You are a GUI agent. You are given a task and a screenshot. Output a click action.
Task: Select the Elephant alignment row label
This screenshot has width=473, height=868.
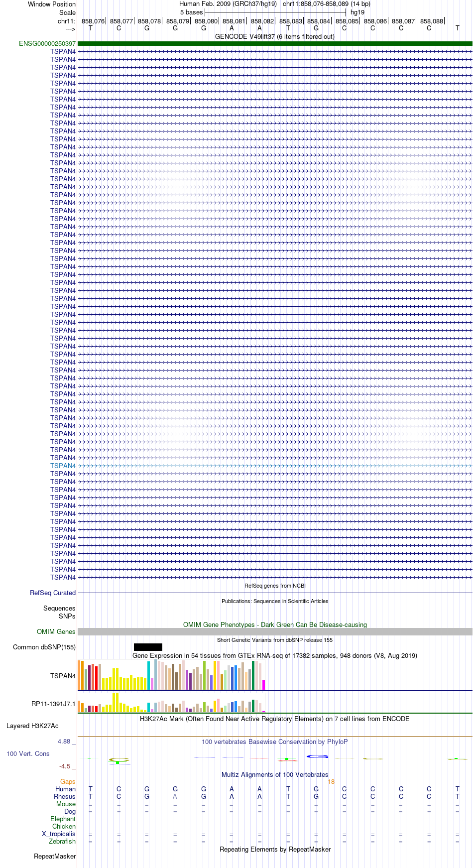[x=63, y=819]
